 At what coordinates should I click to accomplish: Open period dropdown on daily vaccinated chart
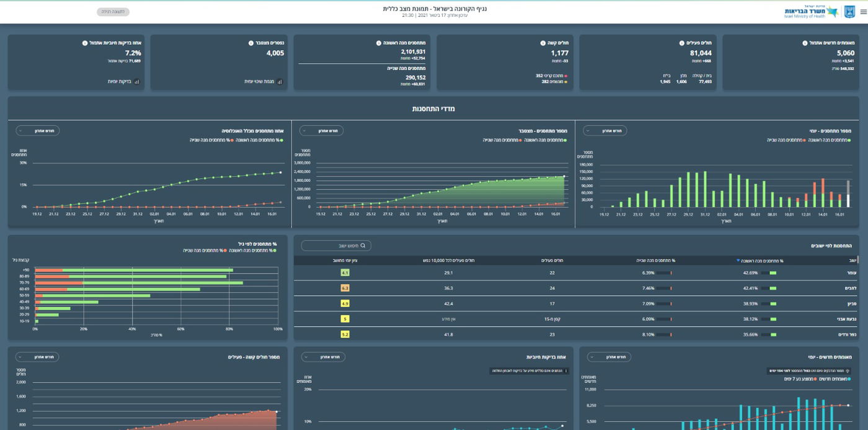point(605,131)
